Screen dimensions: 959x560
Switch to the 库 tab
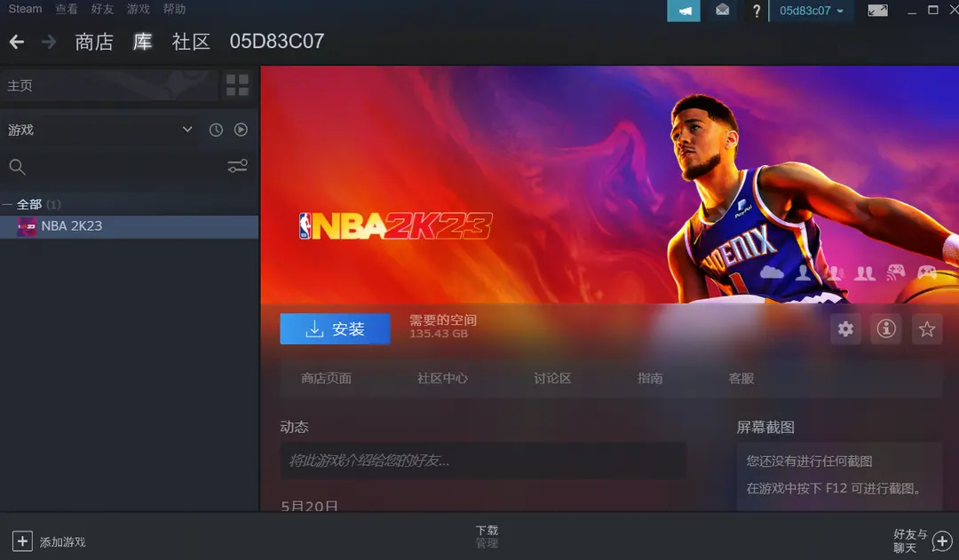(142, 42)
